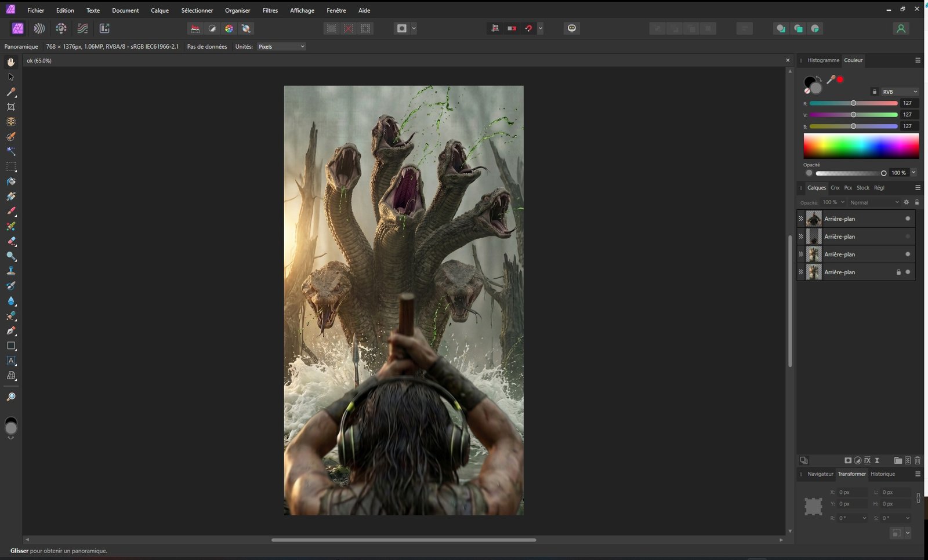Apply Auto Levels from the toolbar

(x=195, y=28)
